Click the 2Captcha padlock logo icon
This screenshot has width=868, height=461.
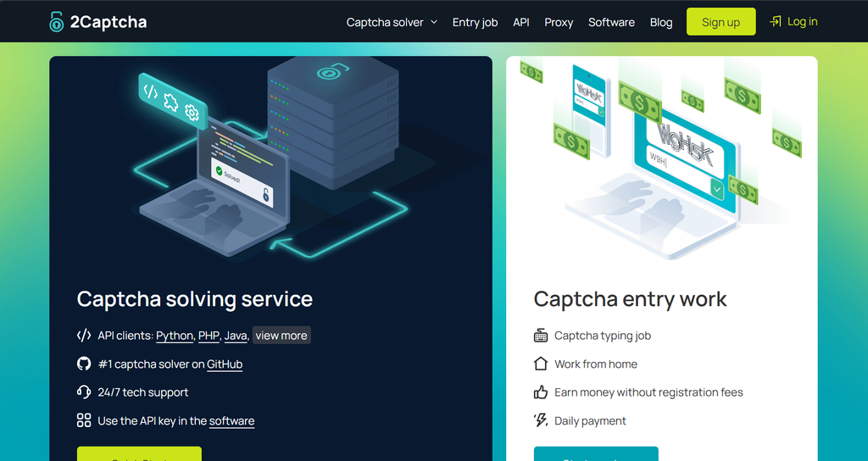pos(57,22)
